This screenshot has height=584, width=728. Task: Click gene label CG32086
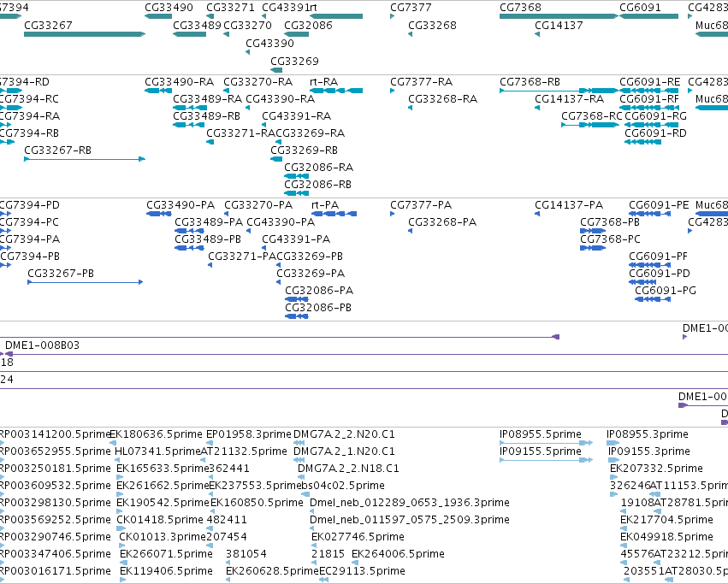[x=308, y=26]
